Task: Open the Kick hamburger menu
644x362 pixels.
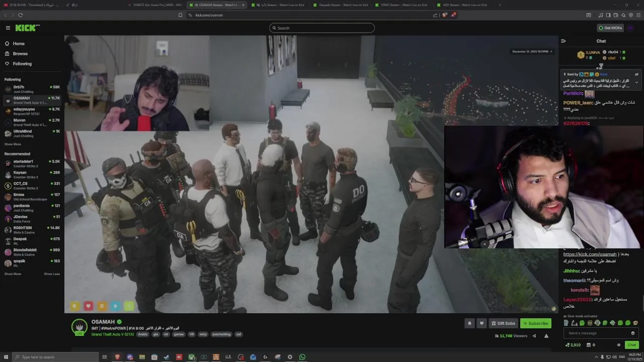Action: pos(8,28)
